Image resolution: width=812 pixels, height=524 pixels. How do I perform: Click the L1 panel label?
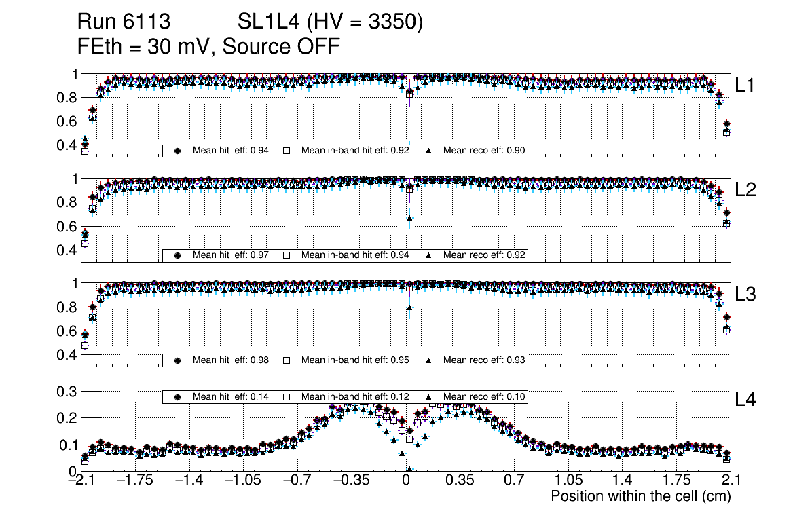pyautogui.click(x=745, y=85)
